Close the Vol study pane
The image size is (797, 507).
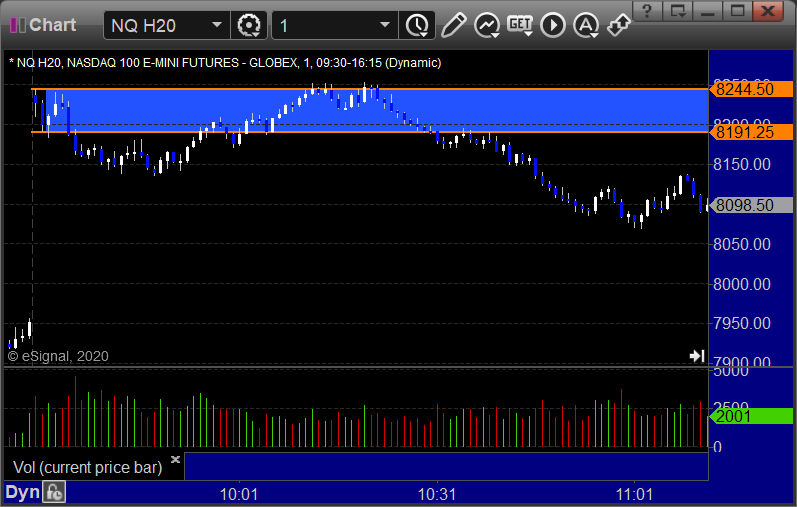tap(175, 459)
